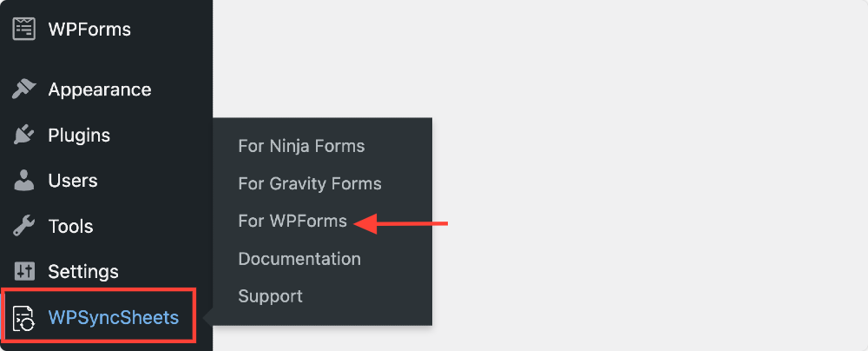This screenshot has width=868, height=351.
Task: Click the Appearance paintbrush icon
Action: [23, 89]
